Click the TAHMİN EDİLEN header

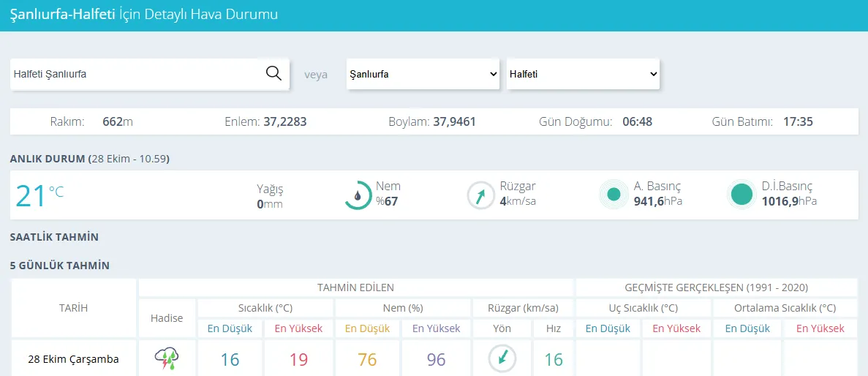[x=355, y=287]
